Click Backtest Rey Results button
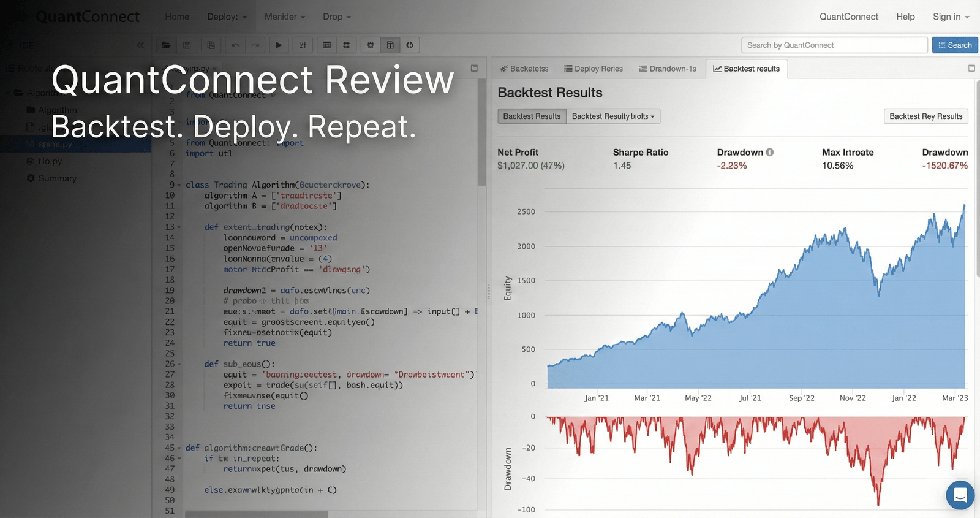 (x=926, y=116)
